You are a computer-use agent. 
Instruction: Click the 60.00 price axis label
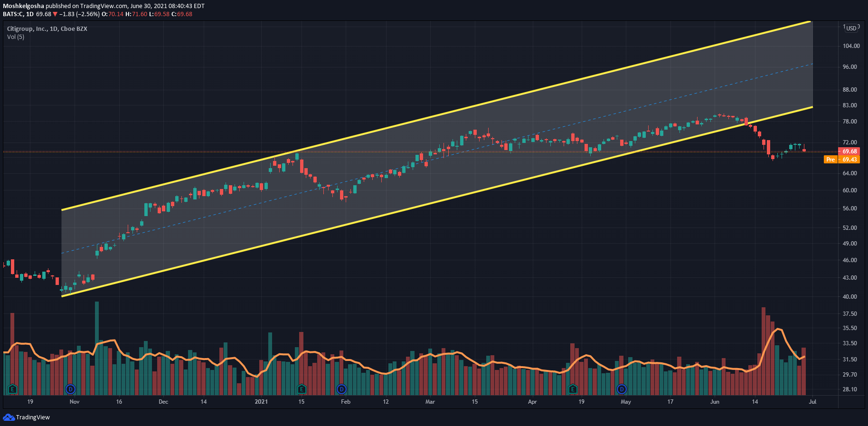tap(849, 190)
